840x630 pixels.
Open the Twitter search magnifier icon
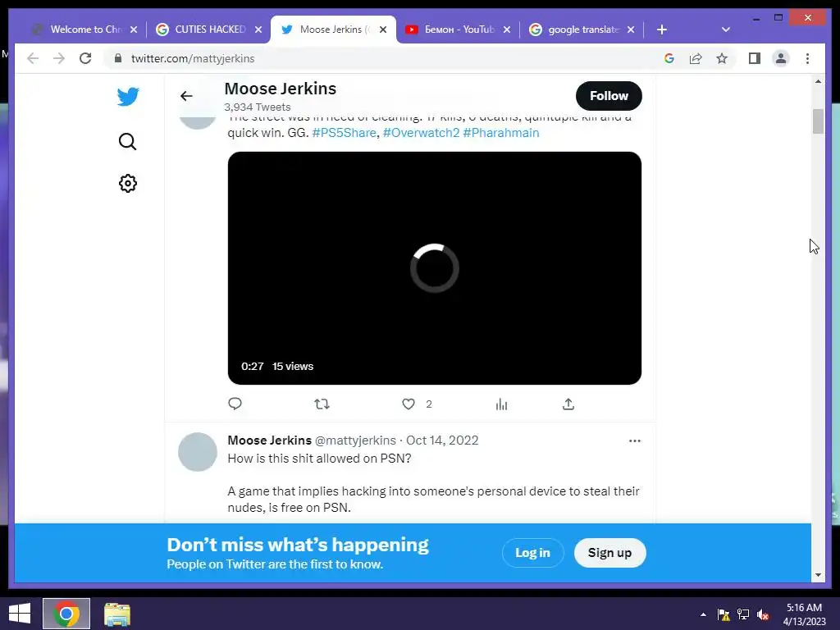[x=127, y=141]
